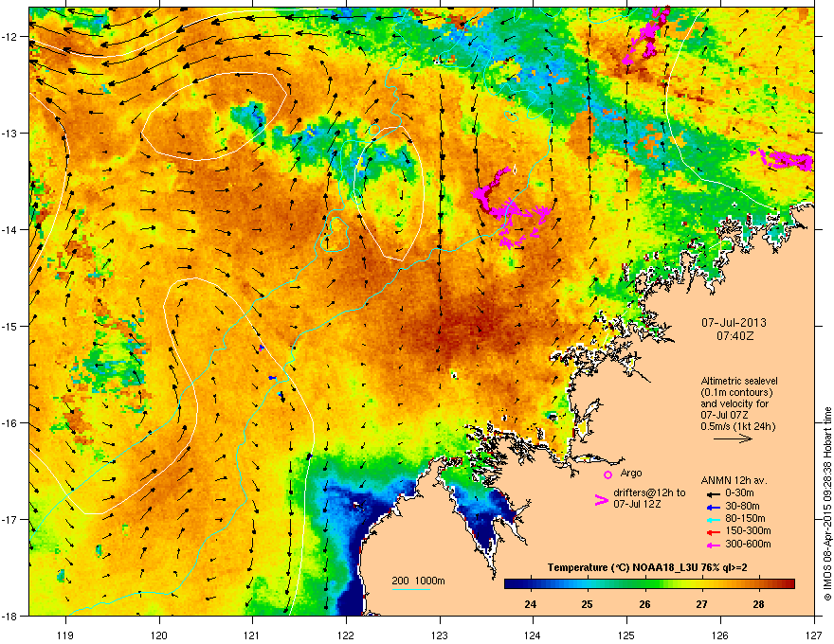The height and width of the screenshot is (644, 834).
Task: Click the 'Argo' legend label
Action: click(631, 473)
